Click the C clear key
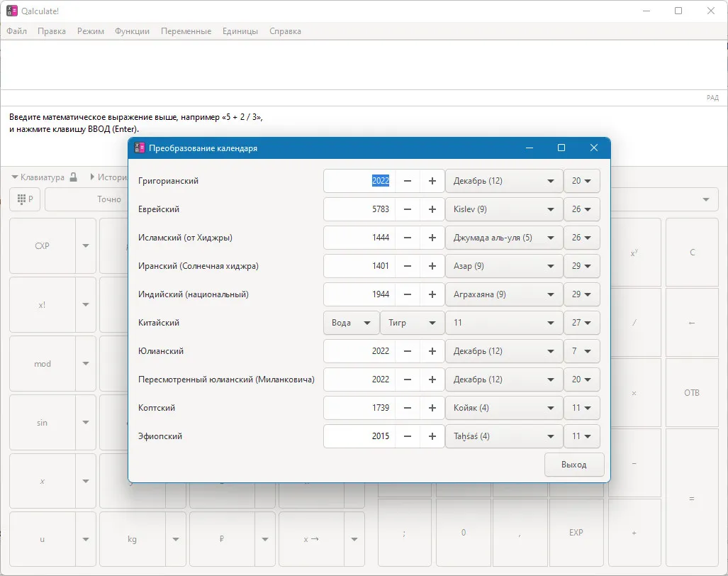The width and height of the screenshot is (728, 576). (692, 253)
